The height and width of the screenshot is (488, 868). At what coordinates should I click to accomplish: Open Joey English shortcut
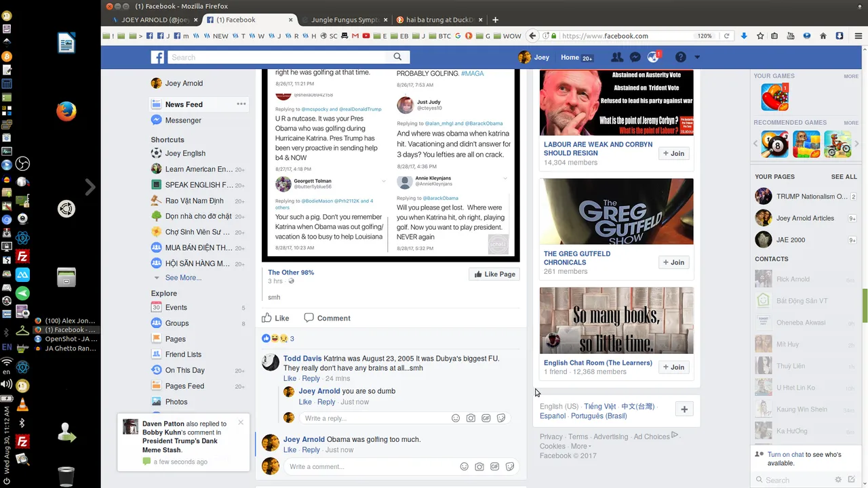[185, 153]
